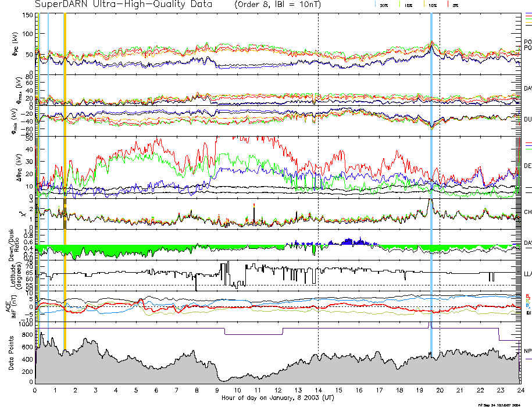Click the hour 24 tick label
The width and height of the screenshot is (532, 407).
tap(520, 391)
